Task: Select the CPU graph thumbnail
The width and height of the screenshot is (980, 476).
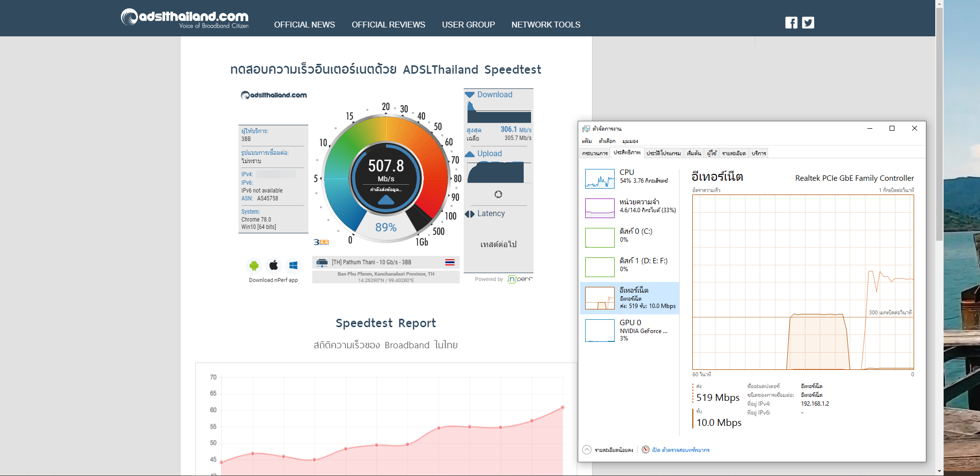Action: coord(599,179)
